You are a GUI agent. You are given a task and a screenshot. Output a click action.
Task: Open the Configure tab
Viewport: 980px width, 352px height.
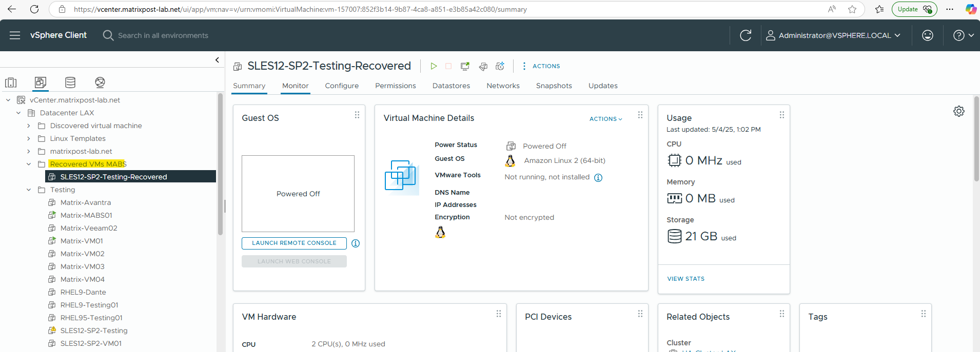(342, 86)
